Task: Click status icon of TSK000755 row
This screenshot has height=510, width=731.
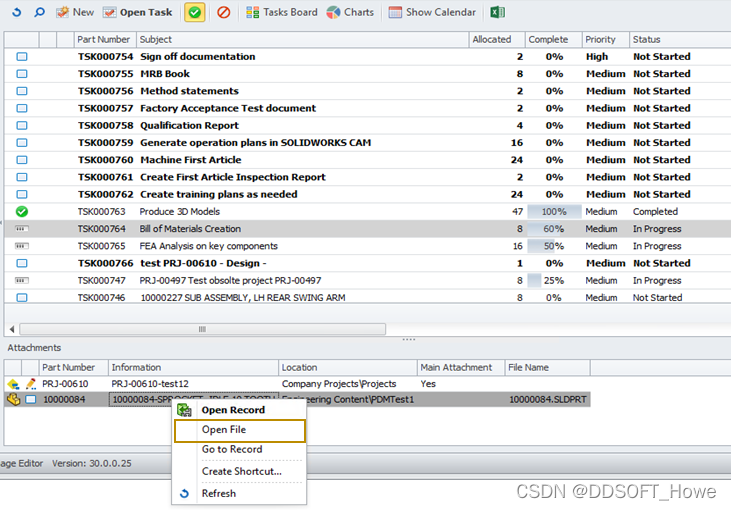Action: click(22, 74)
